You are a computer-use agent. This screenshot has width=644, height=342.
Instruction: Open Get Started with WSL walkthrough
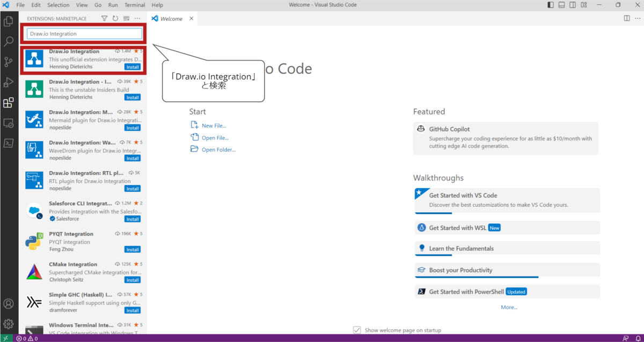tap(507, 228)
